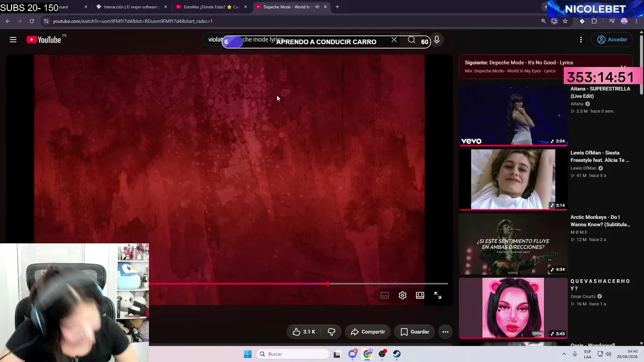Open Chrome from the taskbar
The width and height of the screenshot is (644, 362).
pyautogui.click(x=368, y=354)
